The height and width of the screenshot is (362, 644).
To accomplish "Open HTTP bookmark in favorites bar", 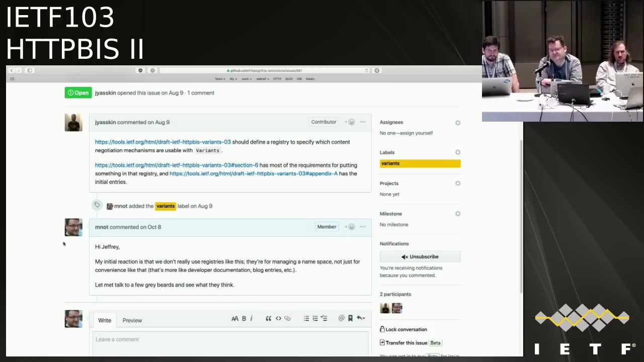I will (x=277, y=79).
